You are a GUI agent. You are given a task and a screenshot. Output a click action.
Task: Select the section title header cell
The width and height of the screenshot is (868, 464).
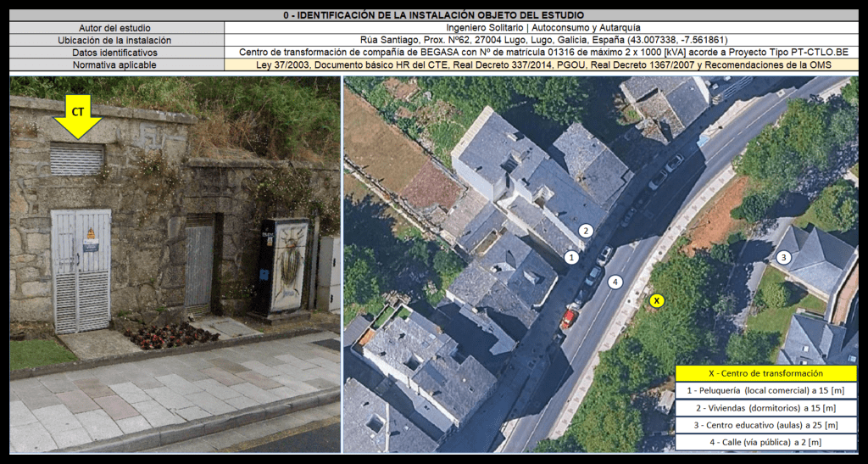pos(434,15)
